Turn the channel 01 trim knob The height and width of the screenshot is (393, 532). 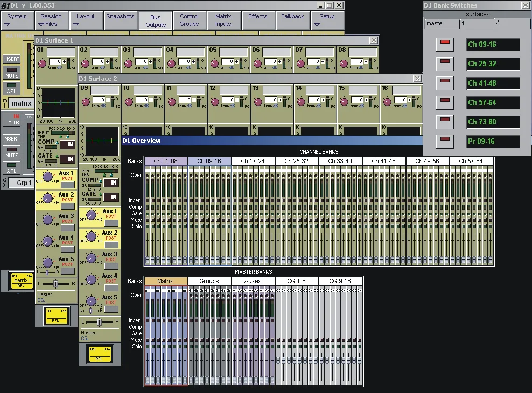tap(42, 64)
